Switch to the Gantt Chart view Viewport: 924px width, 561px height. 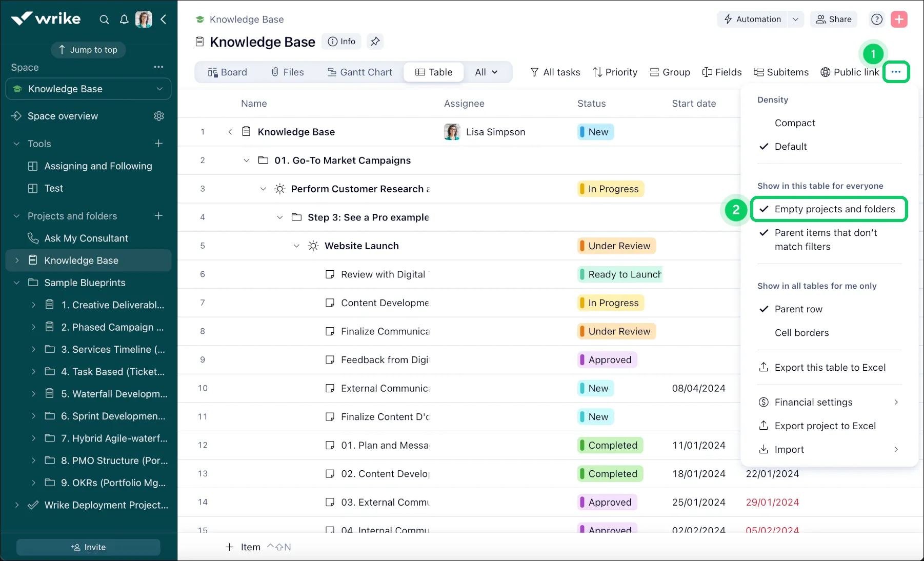point(359,72)
